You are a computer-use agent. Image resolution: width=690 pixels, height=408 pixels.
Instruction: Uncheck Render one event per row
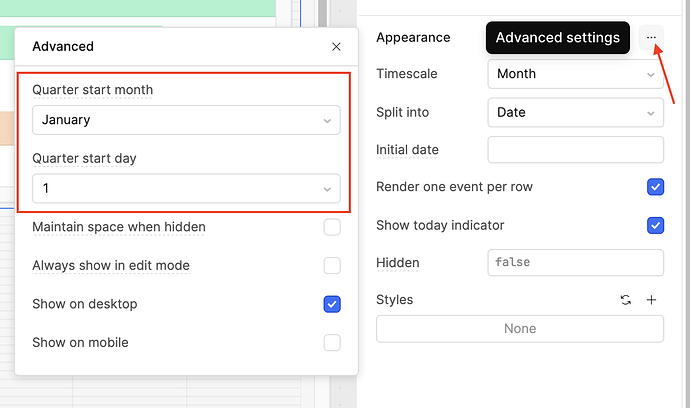[x=655, y=187]
